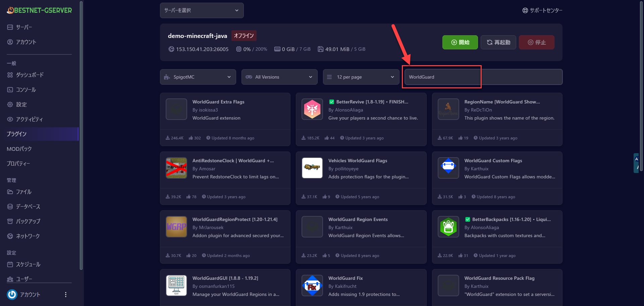Open the Vehicles WorldGuard Flags plugin
This screenshot has height=306, width=644.
coord(358,161)
